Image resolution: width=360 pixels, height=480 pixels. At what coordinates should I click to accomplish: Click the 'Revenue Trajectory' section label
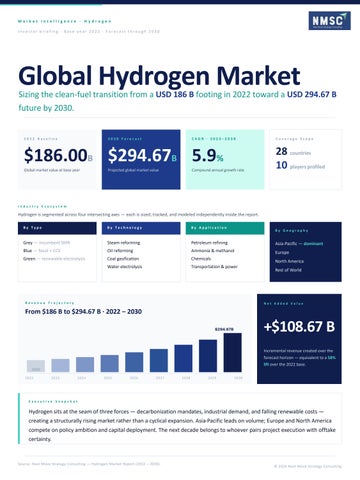49,303
